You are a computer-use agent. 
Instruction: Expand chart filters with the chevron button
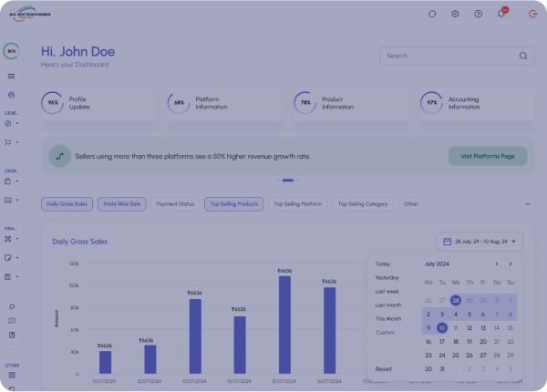[x=527, y=204]
